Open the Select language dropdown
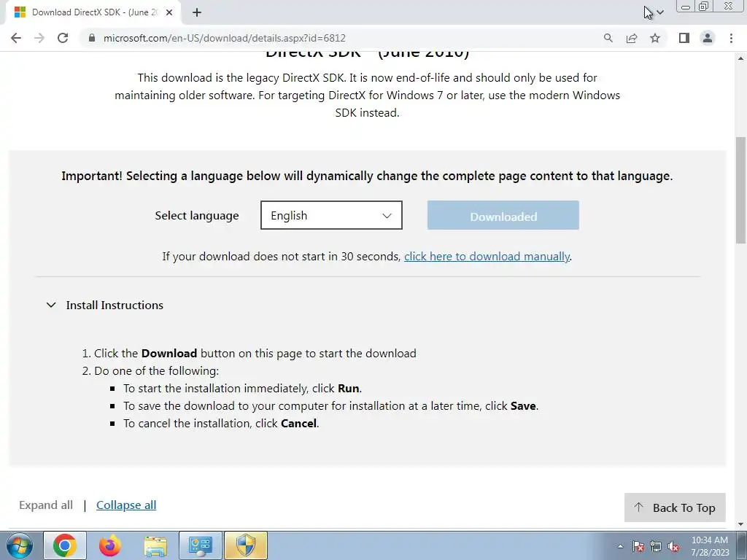The height and width of the screenshot is (560, 747). (331, 215)
